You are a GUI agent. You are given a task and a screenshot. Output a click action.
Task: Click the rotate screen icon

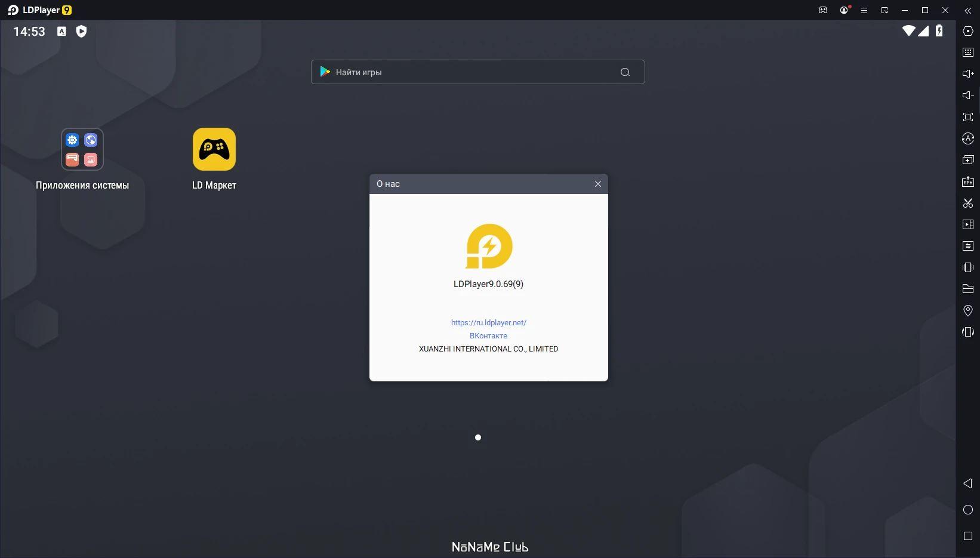click(968, 332)
